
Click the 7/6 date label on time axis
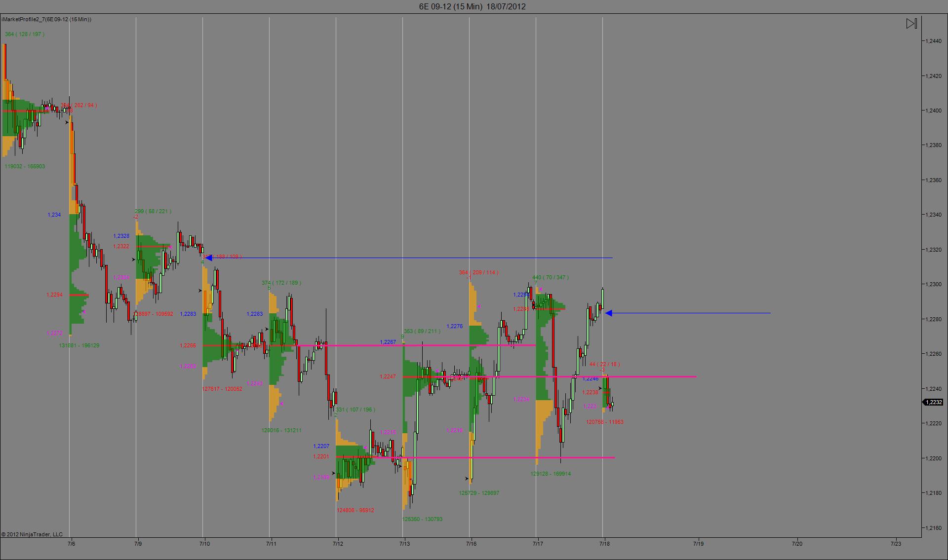coord(71,544)
